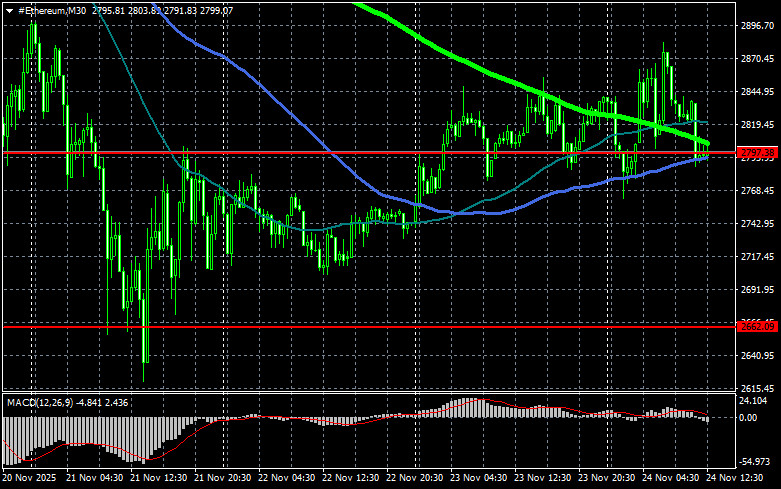Click the 21 Nov 12:30 time label
Viewport: 781px width, 489px height.
(x=158, y=478)
